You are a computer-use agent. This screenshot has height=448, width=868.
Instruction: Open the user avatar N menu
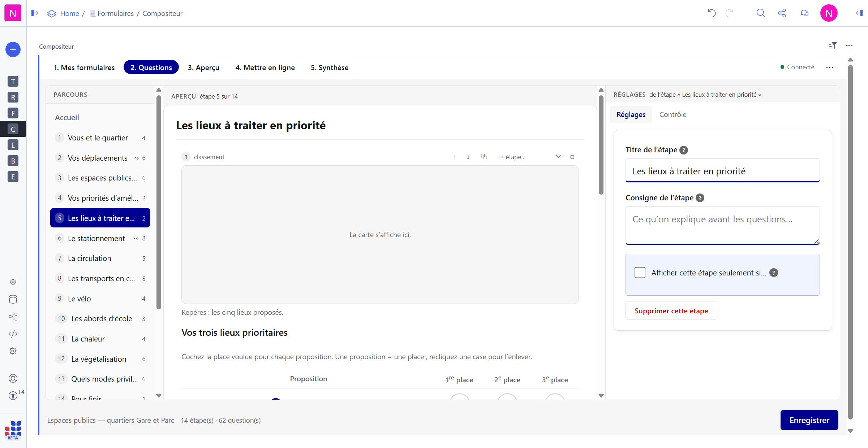pyautogui.click(x=829, y=13)
